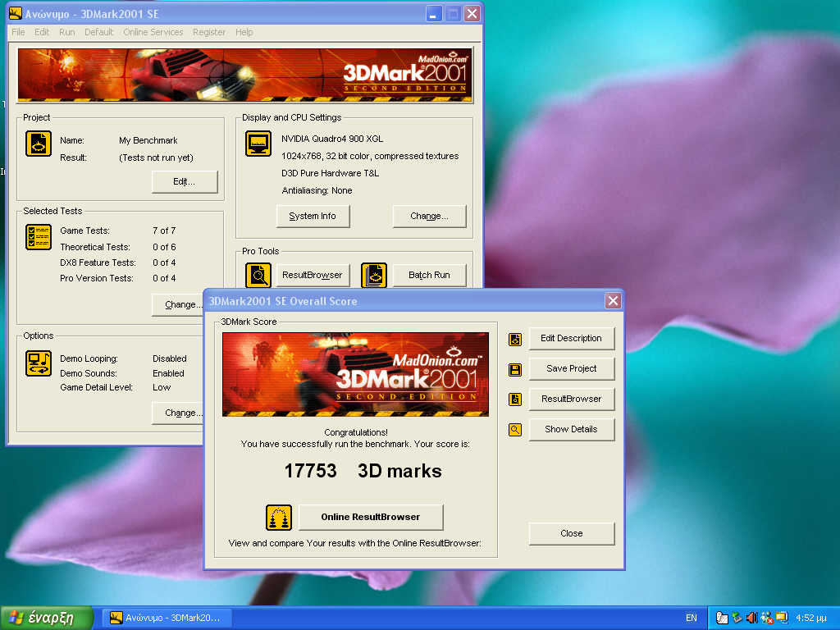The image size is (840, 630).
Task: Click the Batch Run documents icon
Action: point(373,276)
